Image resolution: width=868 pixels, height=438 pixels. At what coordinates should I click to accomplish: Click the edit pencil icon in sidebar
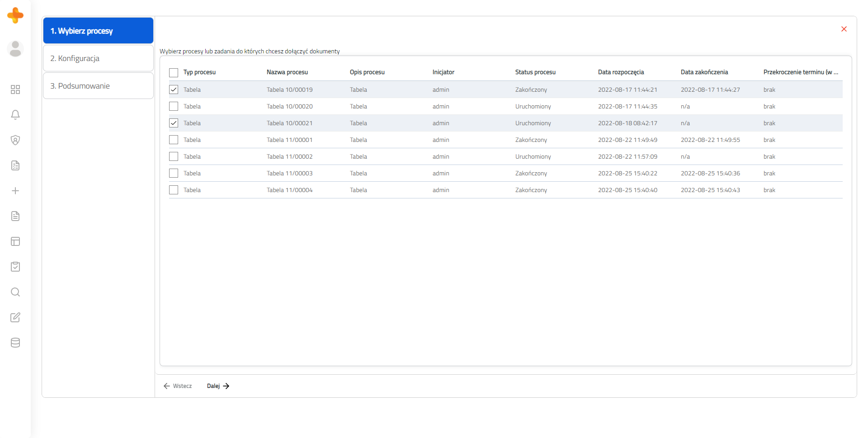15,317
